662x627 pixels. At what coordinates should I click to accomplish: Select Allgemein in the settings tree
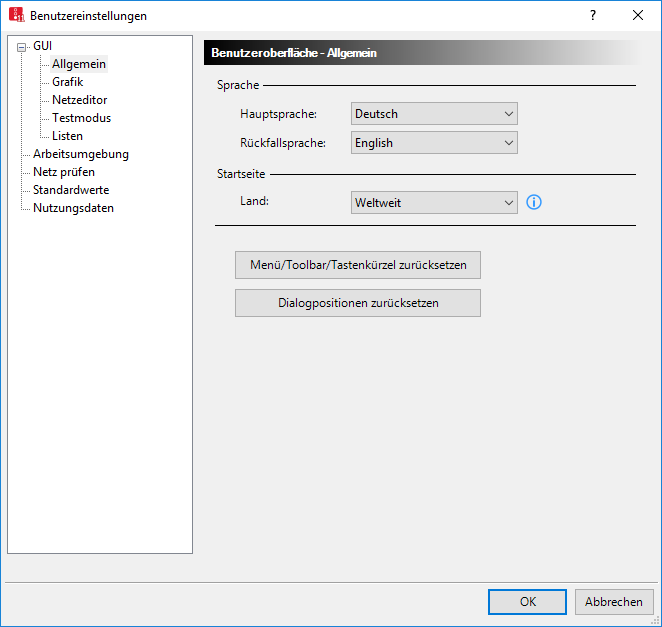[79, 64]
